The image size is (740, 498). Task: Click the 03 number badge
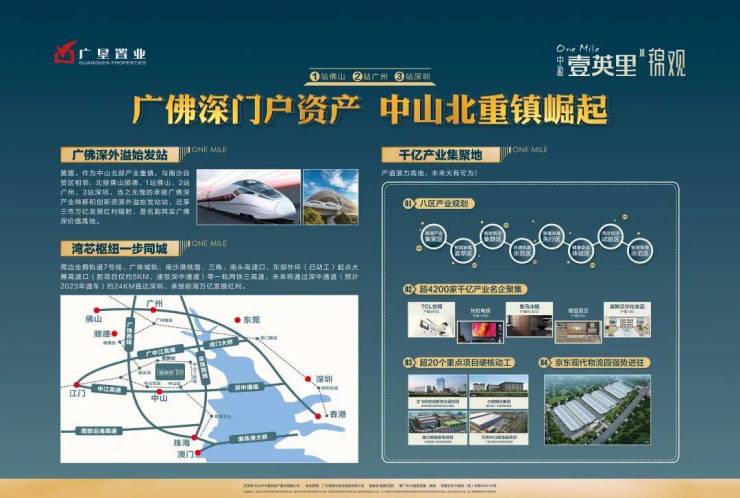click(x=408, y=363)
